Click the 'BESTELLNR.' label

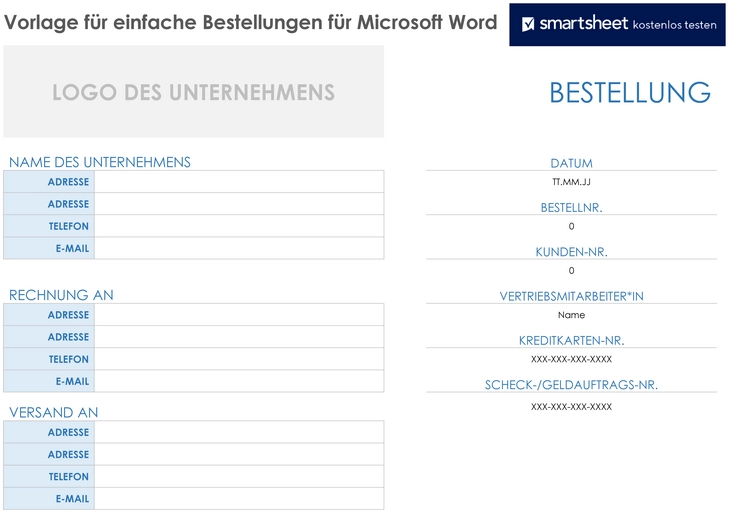click(571, 208)
